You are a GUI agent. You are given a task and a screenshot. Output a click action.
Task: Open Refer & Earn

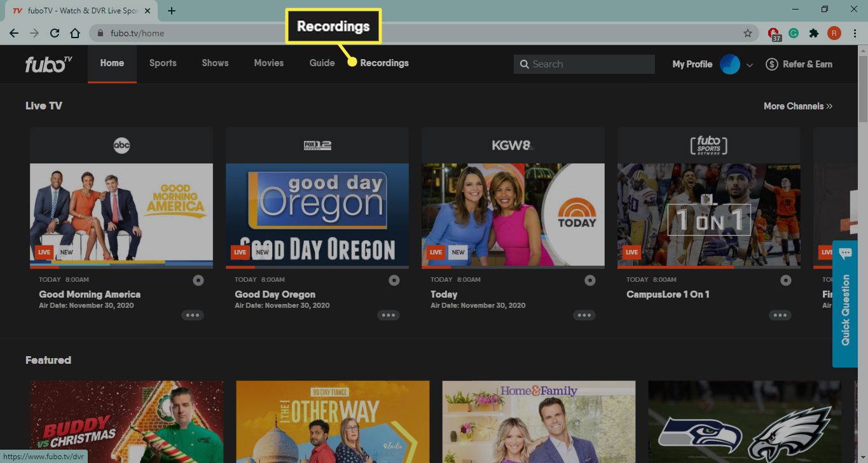799,64
